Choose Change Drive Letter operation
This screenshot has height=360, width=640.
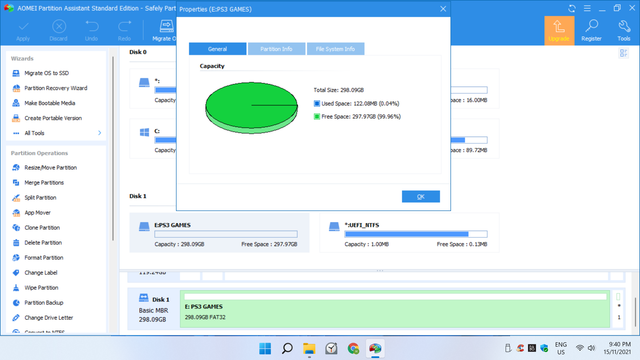48,318
